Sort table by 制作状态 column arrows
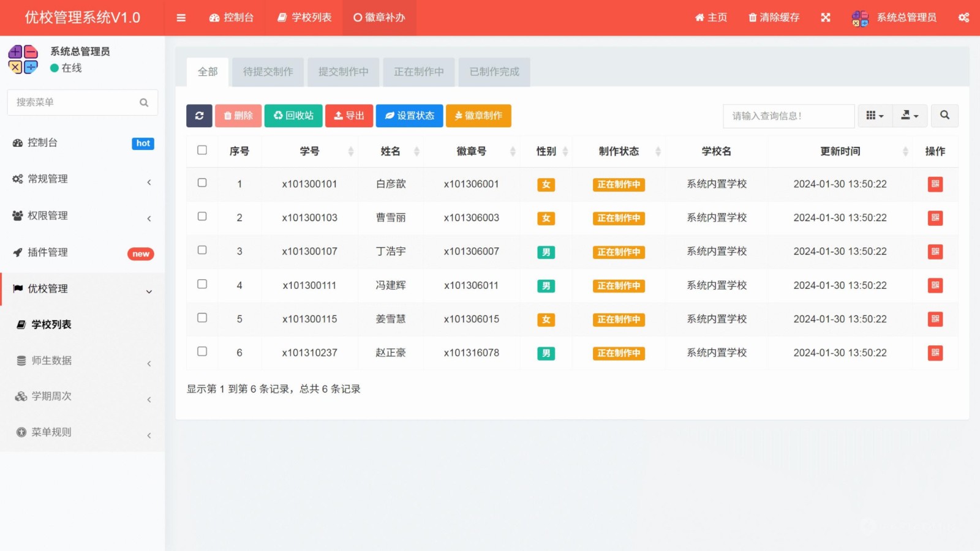 (x=658, y=151)
